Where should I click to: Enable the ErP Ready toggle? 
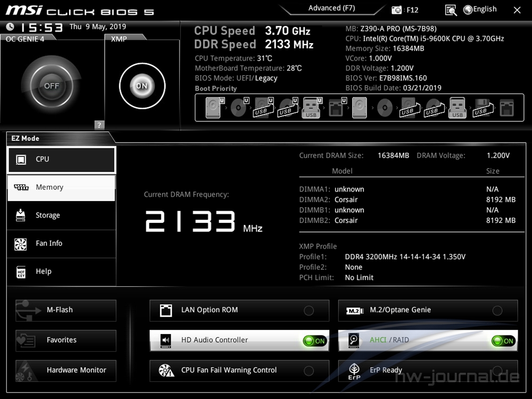click(497, 371)
